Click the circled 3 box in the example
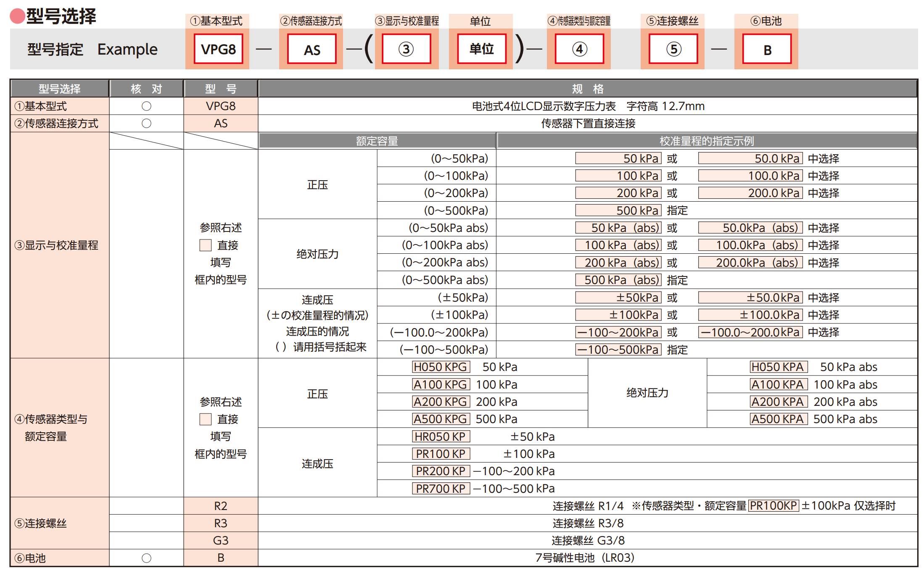This screenshot has width=924, height=568. [406, 49]
